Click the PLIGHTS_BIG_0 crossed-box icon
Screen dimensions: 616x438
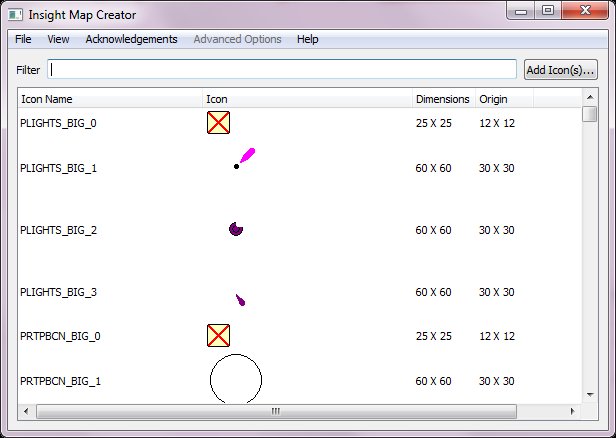[x=218, y=123]
